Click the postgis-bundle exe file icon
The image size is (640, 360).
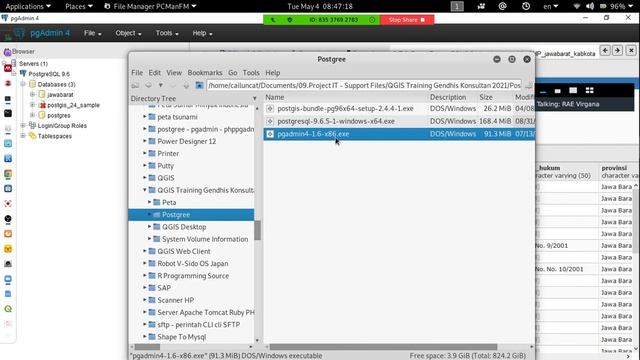270,109
